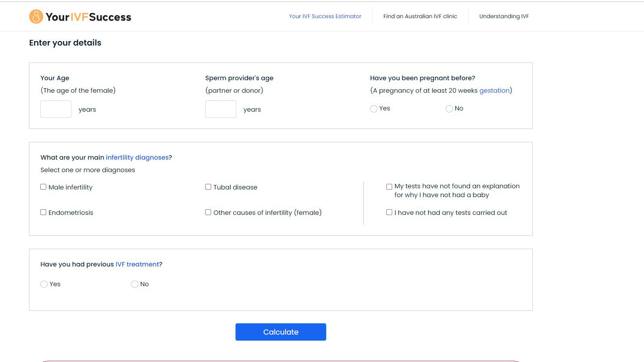
Task: Click the blue Calculate button
Action: tap(281, 332)
